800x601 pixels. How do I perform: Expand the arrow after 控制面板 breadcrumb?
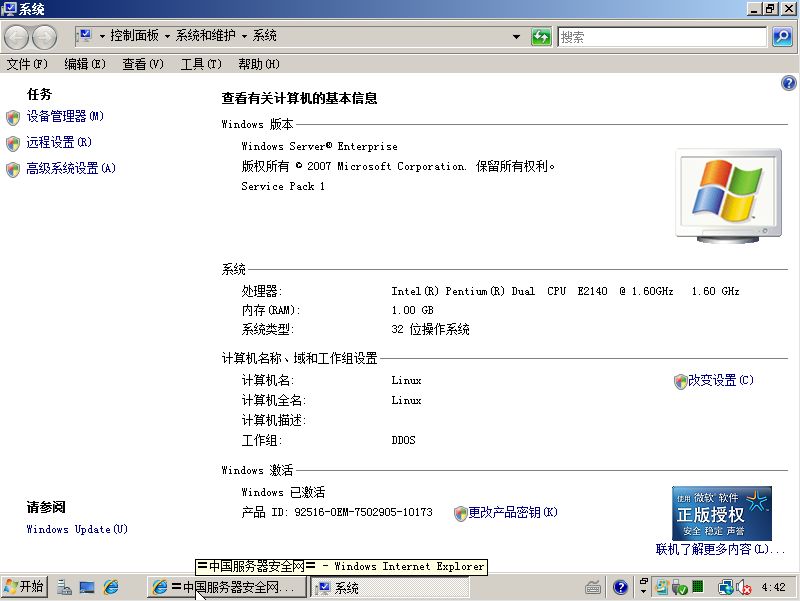pyautogui.click(x=167, y=36)
